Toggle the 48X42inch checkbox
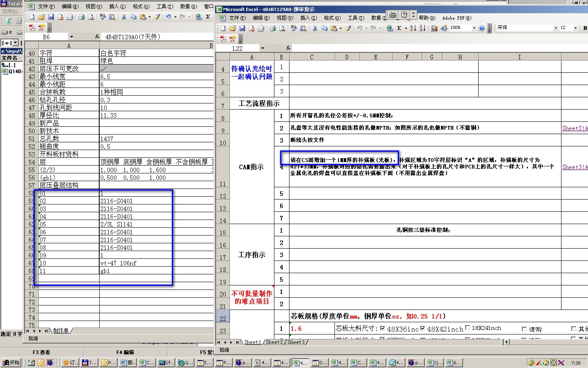Image resolution: width=588 pixels, height=368 pixels. (x=423, y=328)
